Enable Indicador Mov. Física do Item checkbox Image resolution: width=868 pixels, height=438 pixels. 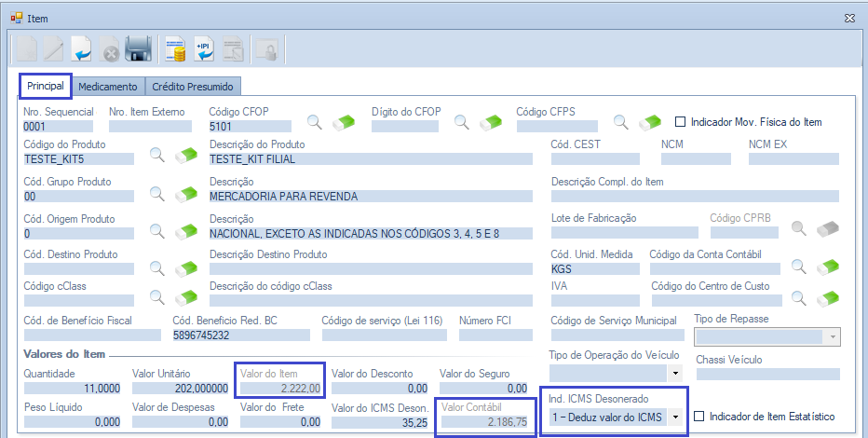[681, 122]
